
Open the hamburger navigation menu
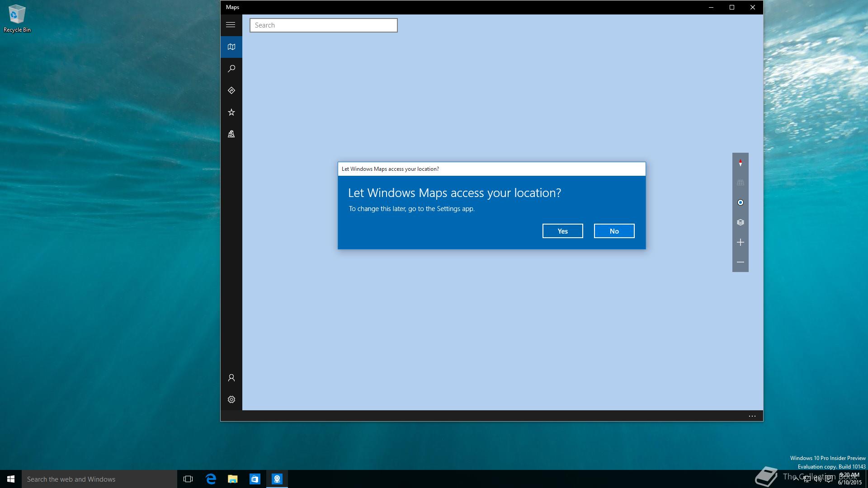pos(231,25)
